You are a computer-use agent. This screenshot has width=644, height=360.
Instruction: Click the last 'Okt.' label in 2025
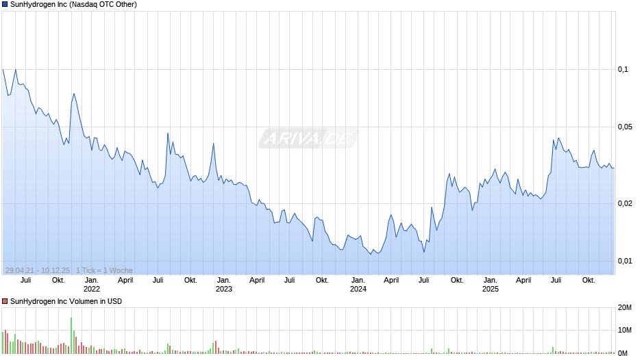click(589, 280)
